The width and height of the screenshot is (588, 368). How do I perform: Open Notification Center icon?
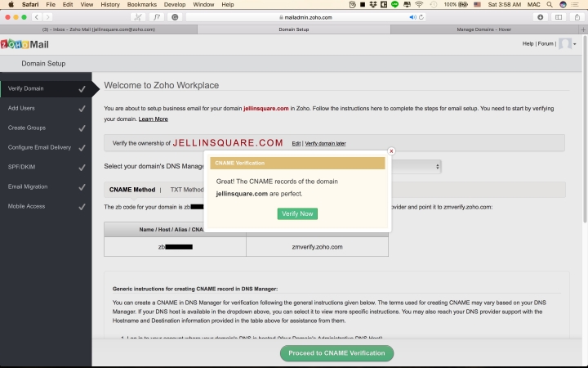click(x=574, y=5)
